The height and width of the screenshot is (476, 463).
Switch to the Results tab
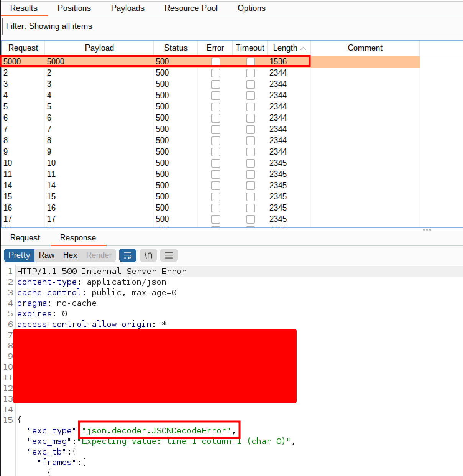[x=24, y=8]
